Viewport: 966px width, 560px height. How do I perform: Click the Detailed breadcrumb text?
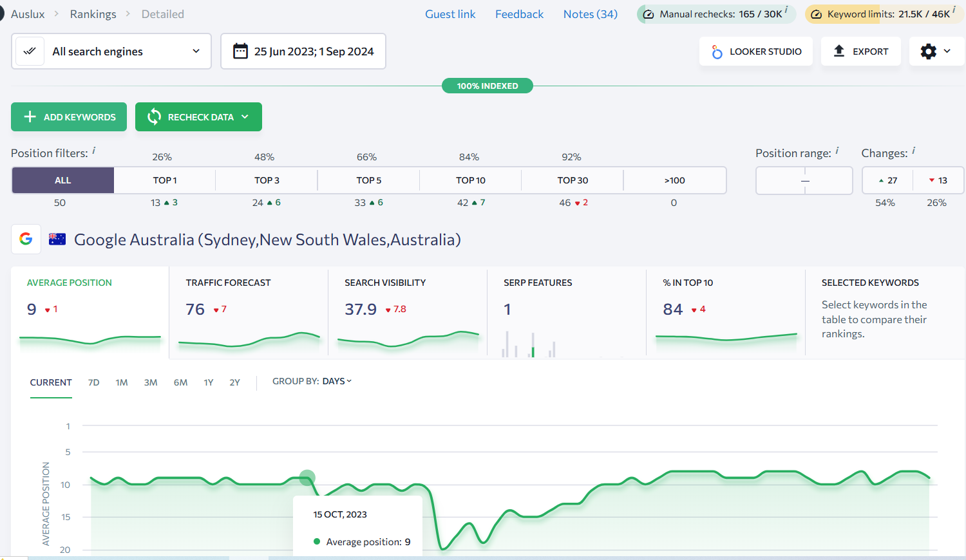pyautogui.click(x=163, y=14)
